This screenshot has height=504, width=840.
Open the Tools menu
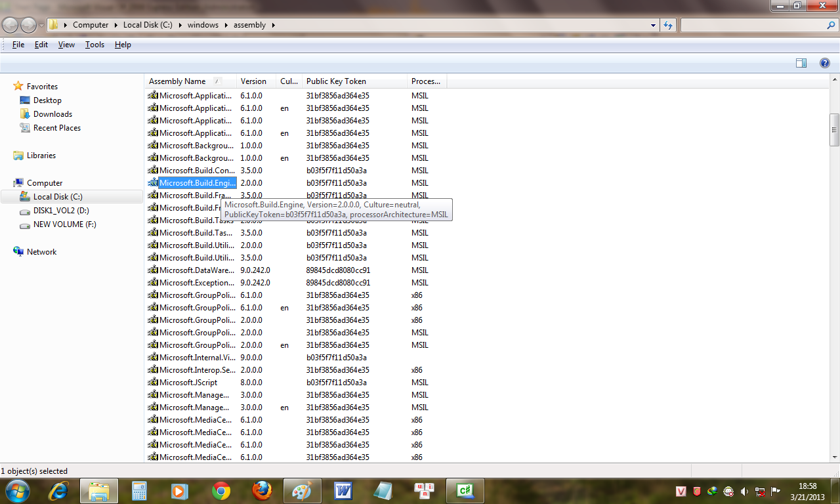pyautogui.click(x=94, y=45)
